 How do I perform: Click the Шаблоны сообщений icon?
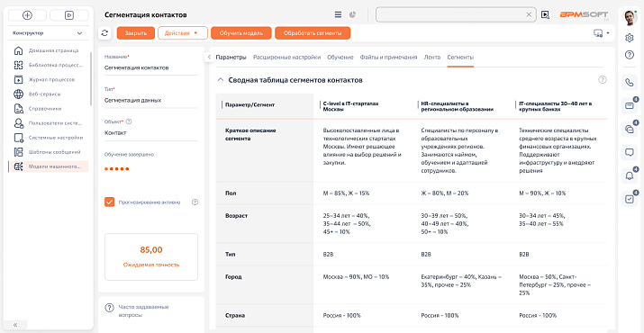point(18,152)
